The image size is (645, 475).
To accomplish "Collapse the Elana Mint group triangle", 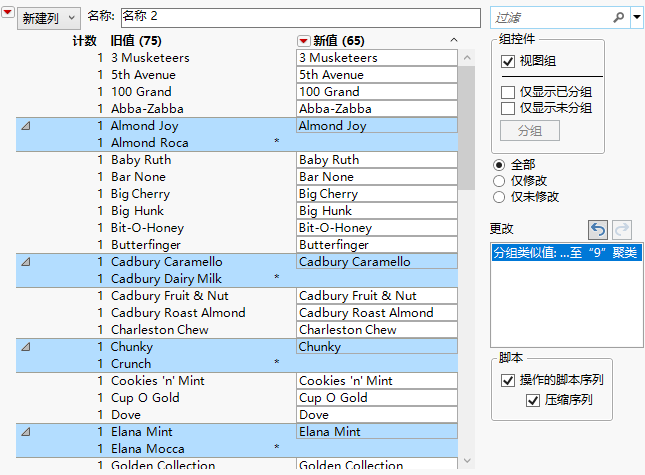I will point(26,432).
